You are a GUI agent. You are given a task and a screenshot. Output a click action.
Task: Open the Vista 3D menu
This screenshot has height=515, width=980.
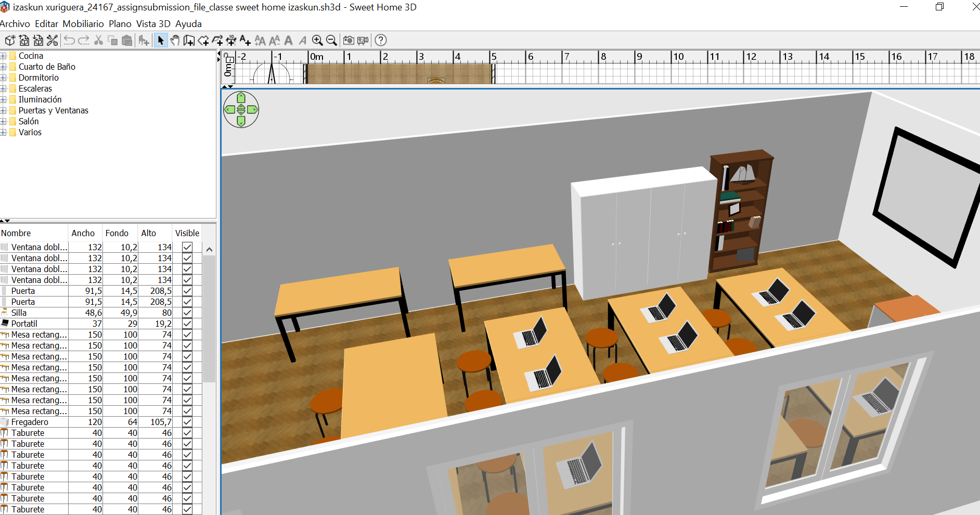153,24
